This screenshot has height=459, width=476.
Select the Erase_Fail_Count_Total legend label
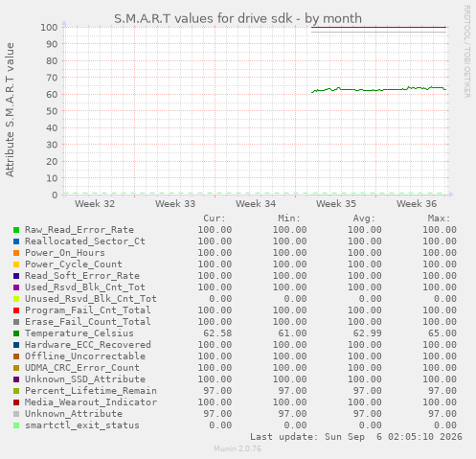click(x=88, y=322)
